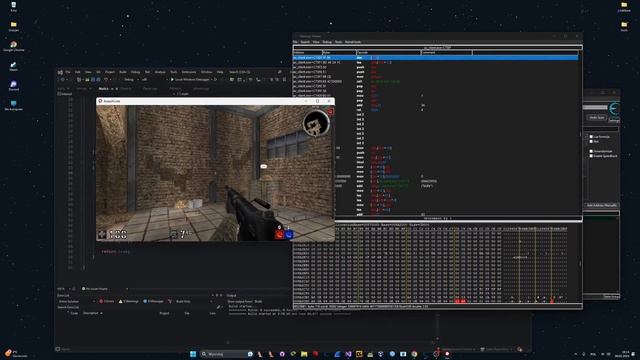Open the Recycle Bin desktop icon

coord(13,6)
